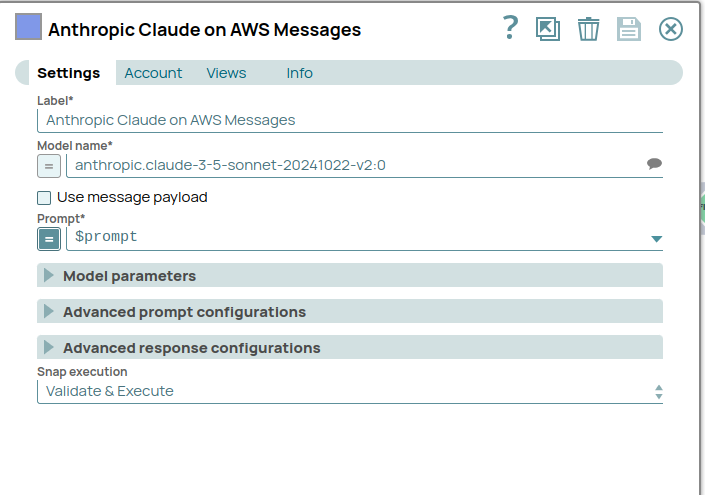Open the Info tab
The image size is (705, 495).
(x=299, y=73)
